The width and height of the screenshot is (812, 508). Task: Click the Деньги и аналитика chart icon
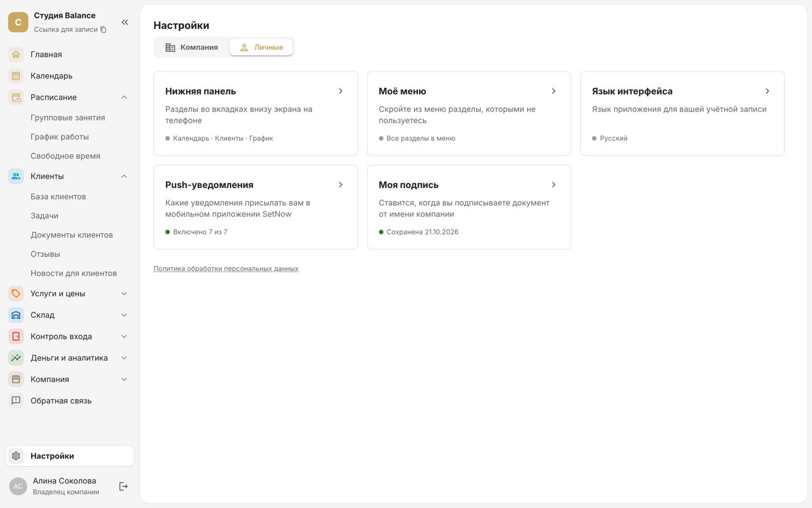point(16,357)
